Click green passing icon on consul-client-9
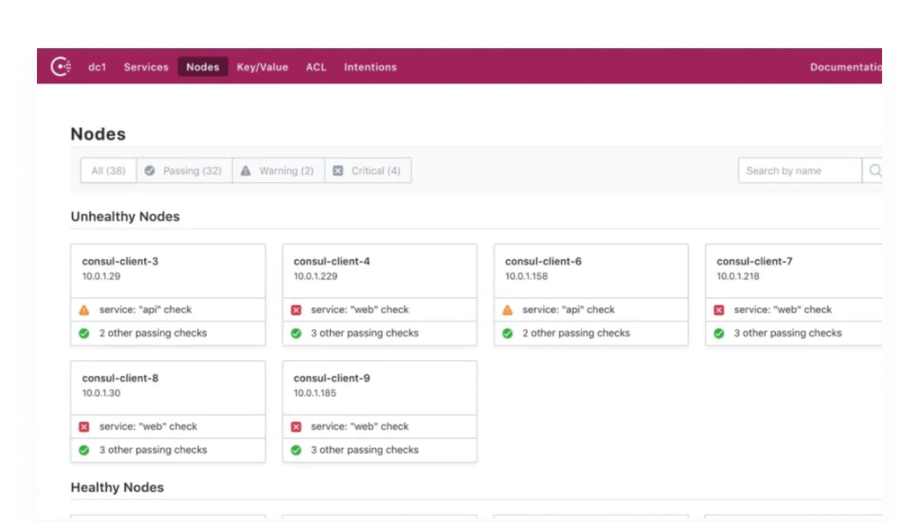 (296, 450)
